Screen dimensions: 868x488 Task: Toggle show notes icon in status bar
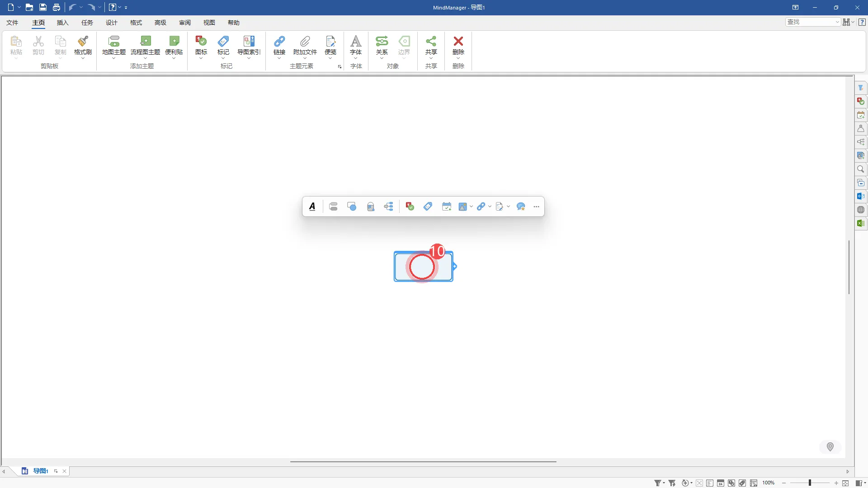point(710,483)
